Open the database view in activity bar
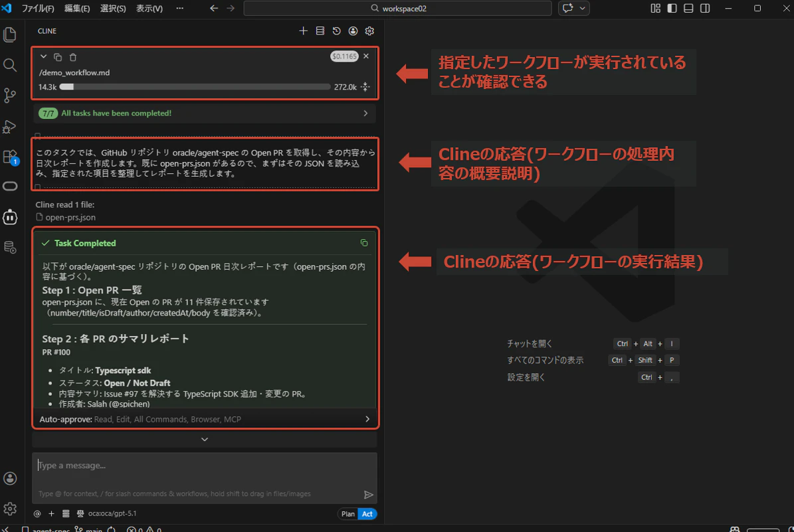The width and height of the screenshot is (794, 532). click(x=10, y=248)
